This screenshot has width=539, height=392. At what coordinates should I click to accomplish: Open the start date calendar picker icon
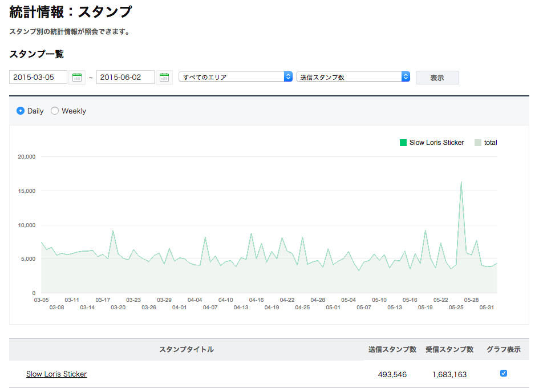(77, 78)
